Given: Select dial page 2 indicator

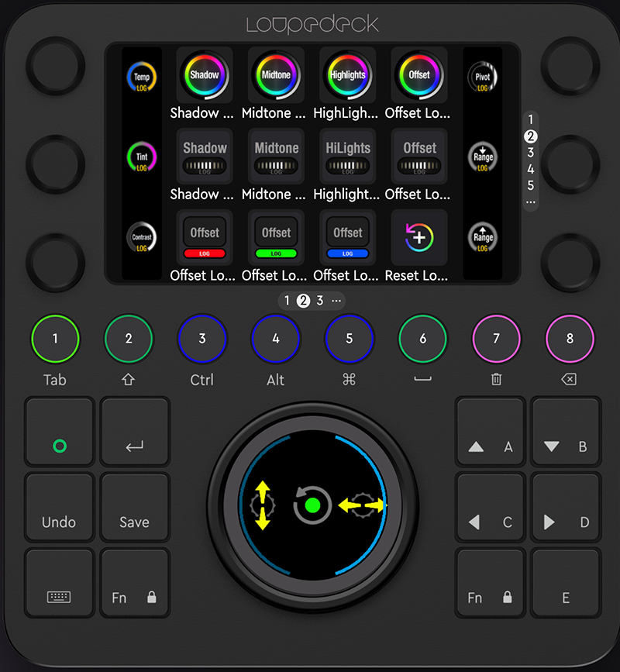Looking at the screenshot, I should click(530, 136).
